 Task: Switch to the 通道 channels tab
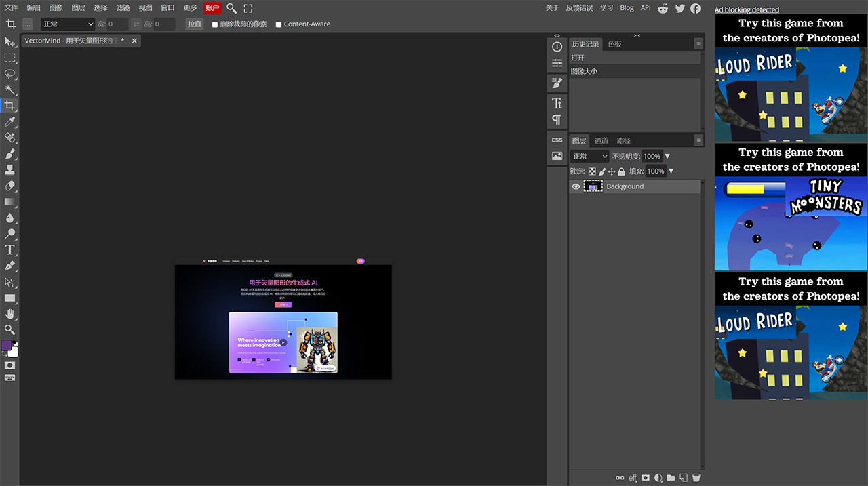pos(601,140)
